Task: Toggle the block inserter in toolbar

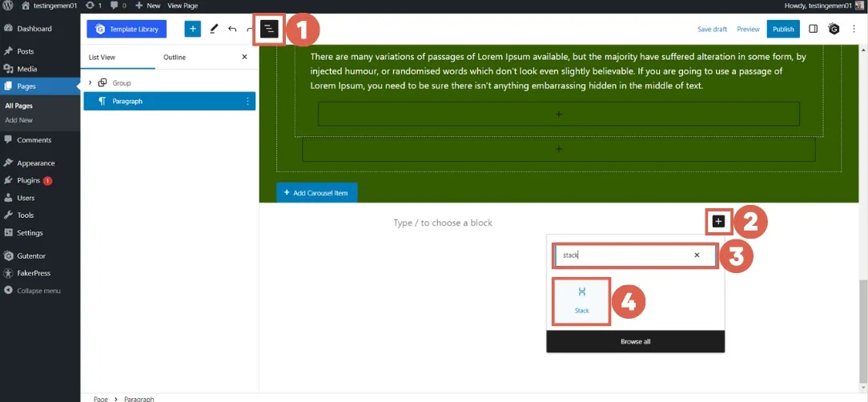Action: 193,30
